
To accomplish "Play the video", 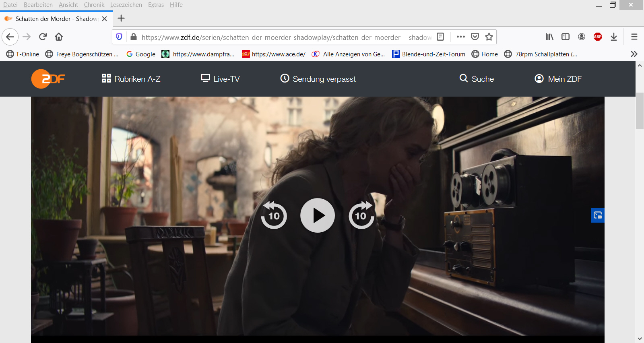I will coord(317,215).
